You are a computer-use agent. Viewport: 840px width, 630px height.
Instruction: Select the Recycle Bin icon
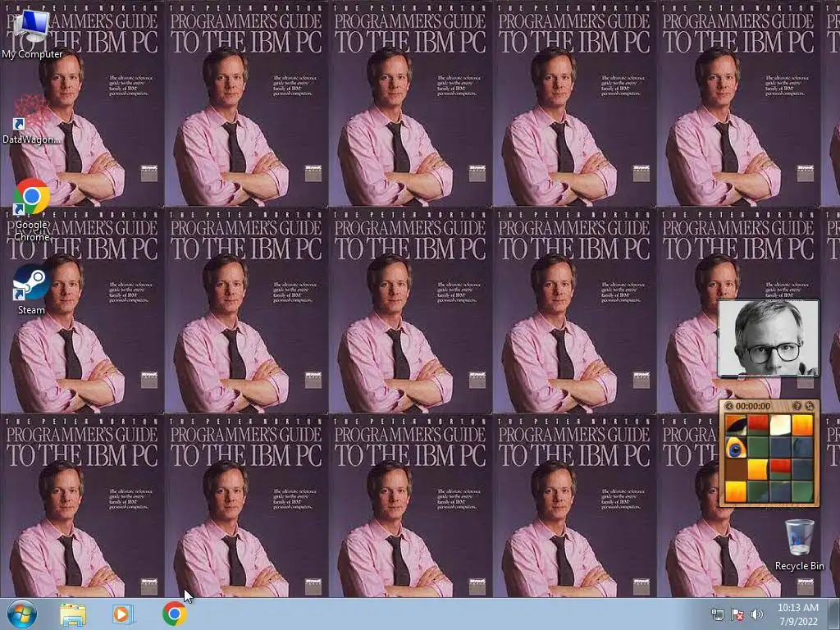(799, 545)
